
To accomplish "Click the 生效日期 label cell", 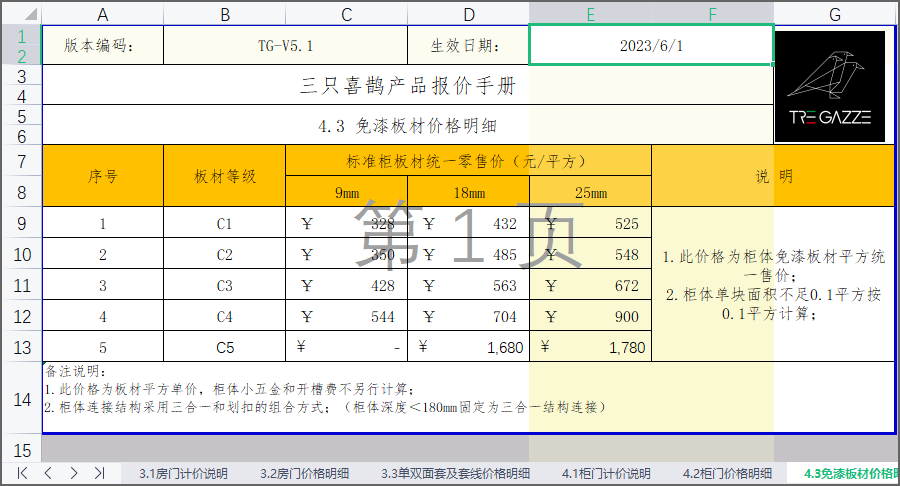I will tap(468, 45).
